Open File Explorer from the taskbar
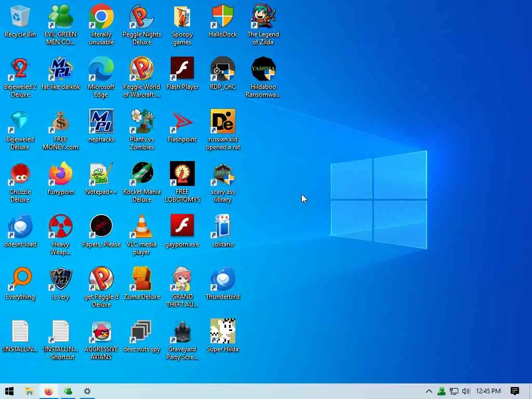 pyautogui.click(x=30, y=391)
